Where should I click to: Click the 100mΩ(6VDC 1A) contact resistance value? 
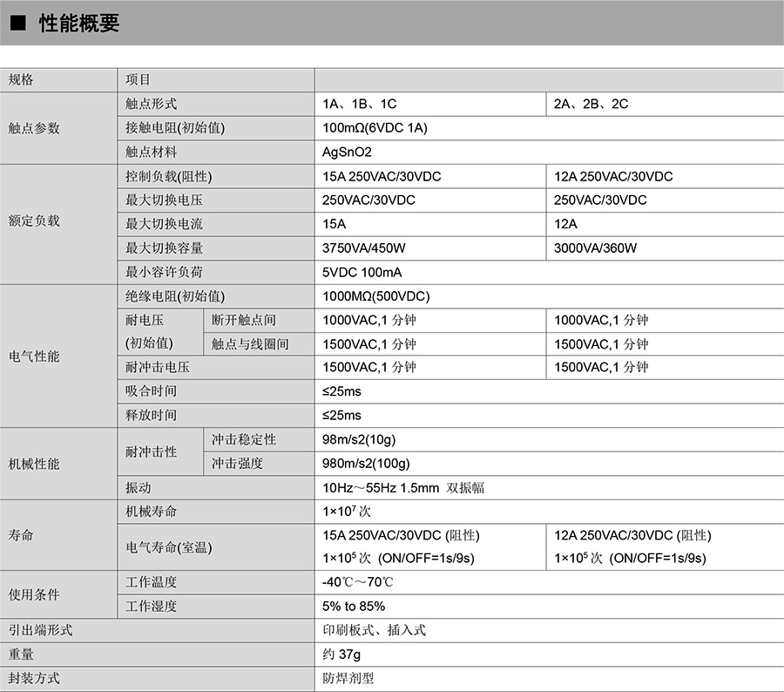point(375,128)
